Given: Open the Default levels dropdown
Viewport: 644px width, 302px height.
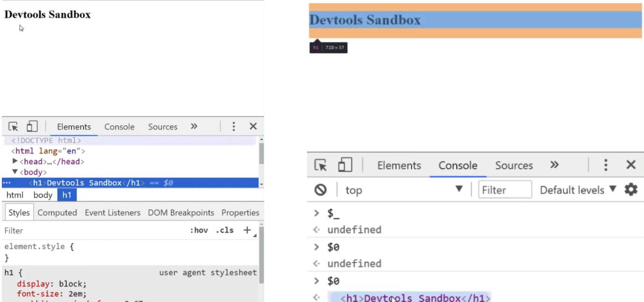Looking at the screenshot, I should 578,190.
